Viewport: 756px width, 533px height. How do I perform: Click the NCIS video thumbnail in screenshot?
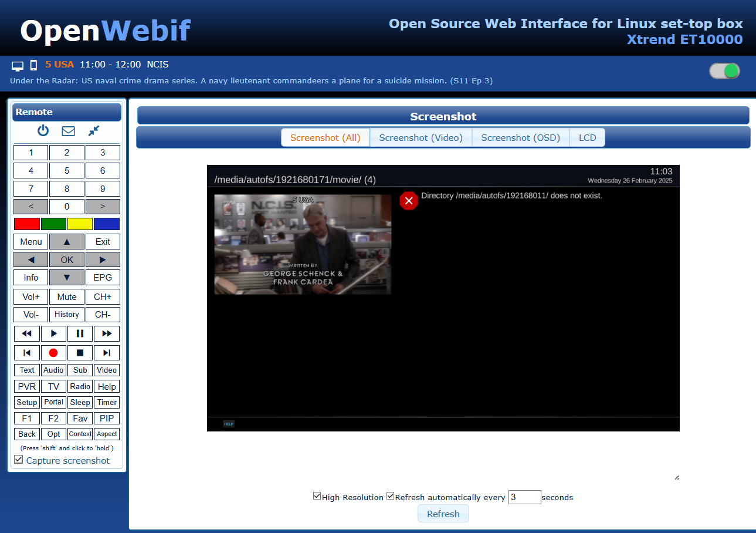303,244
